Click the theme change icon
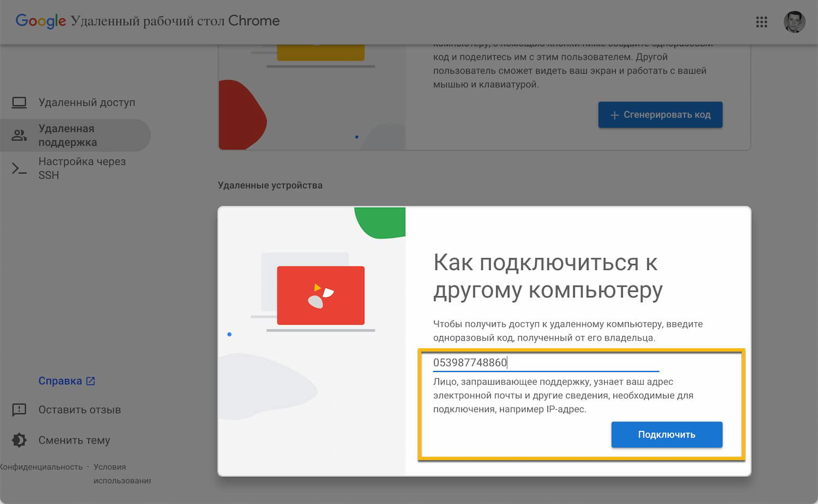The image size is (818, 504). point(20,440)
